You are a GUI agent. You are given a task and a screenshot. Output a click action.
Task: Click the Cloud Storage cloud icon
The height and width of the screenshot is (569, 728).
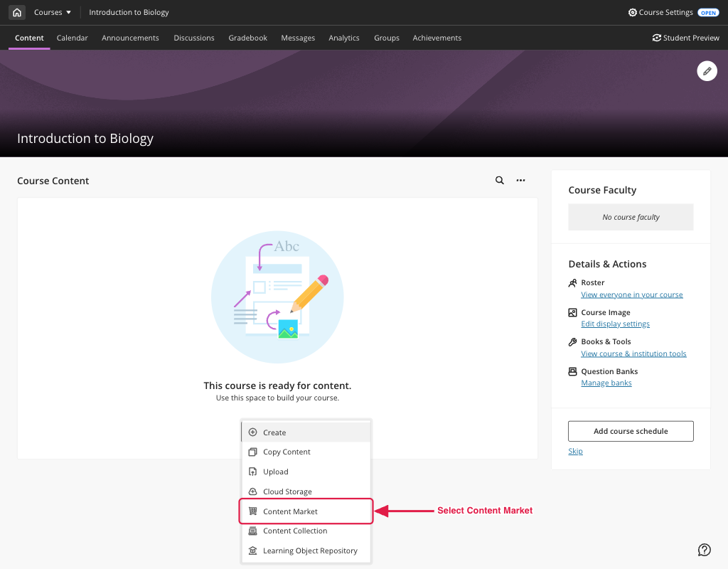[x=252, y=491]
